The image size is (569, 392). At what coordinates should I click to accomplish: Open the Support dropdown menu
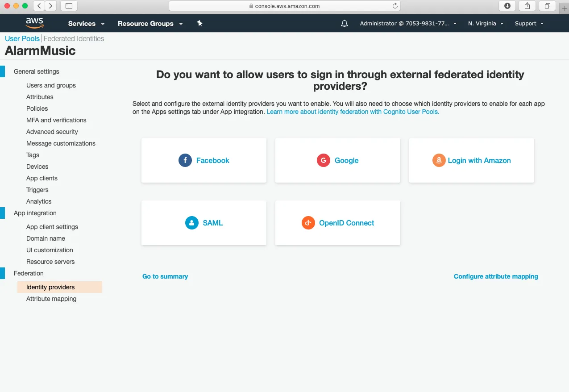coord(529,24)
